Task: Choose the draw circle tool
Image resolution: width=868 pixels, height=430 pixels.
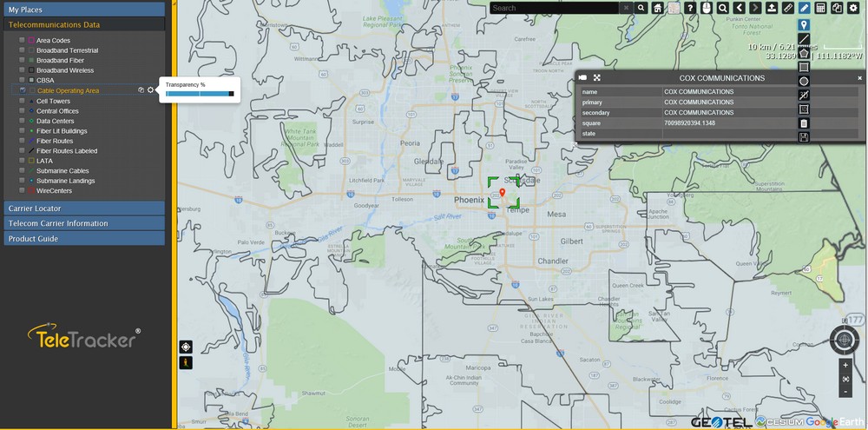Action: pyautogui.click(x=804, y=81)
